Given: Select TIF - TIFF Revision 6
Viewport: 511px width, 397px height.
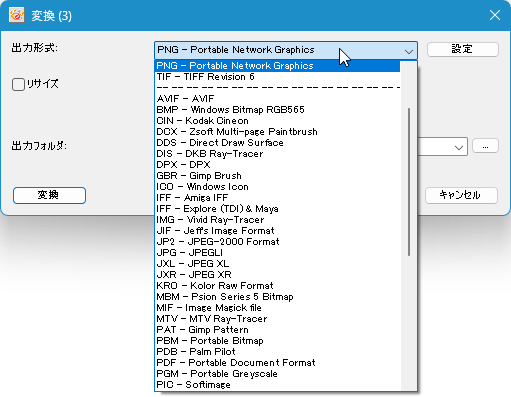Looking at the screenshot, I should tap(278, 77).
